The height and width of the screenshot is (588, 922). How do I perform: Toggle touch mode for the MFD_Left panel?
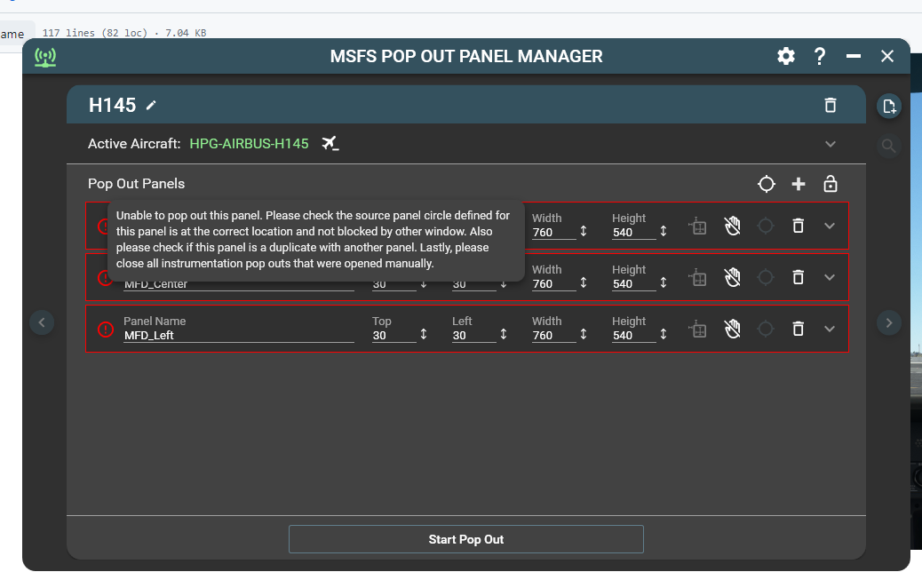[x=732, y=328]
